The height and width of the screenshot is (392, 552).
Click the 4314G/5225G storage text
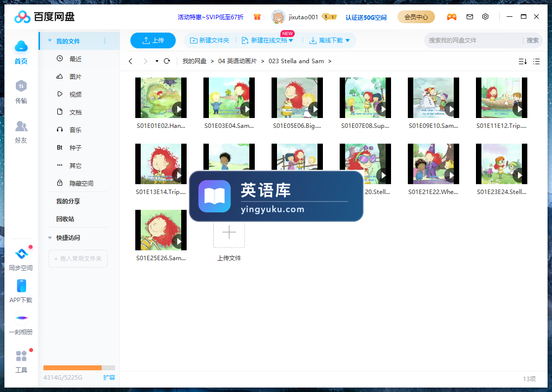(63, 378)
